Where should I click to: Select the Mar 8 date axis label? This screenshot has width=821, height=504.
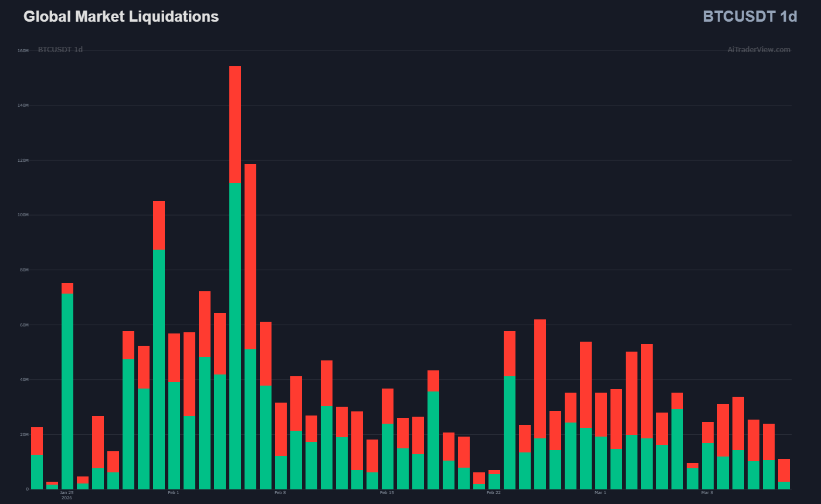tap(707, 493)
